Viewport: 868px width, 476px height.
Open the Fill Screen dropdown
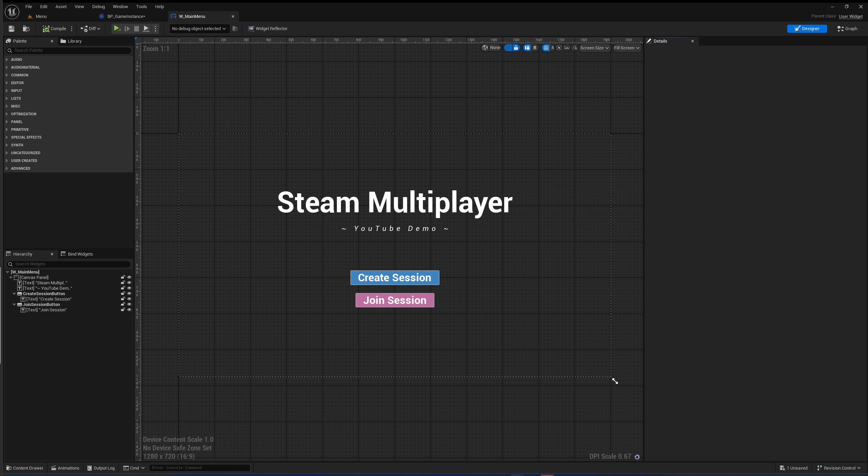click(x=627, y=48)
